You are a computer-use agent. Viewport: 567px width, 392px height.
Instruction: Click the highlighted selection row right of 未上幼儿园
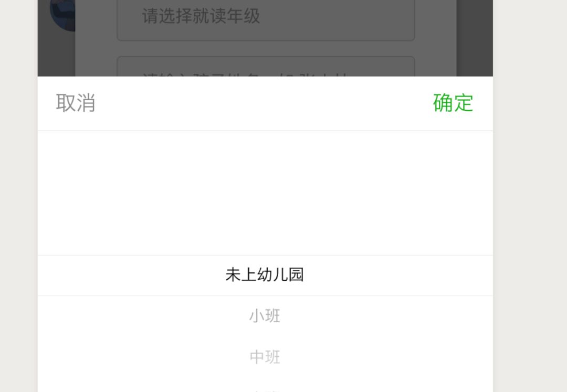(x=398, y=276)
